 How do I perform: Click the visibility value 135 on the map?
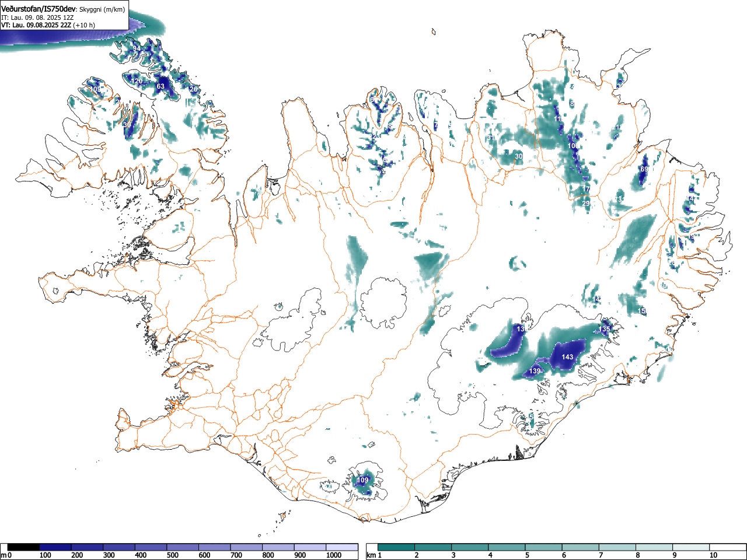pos(605,330)
